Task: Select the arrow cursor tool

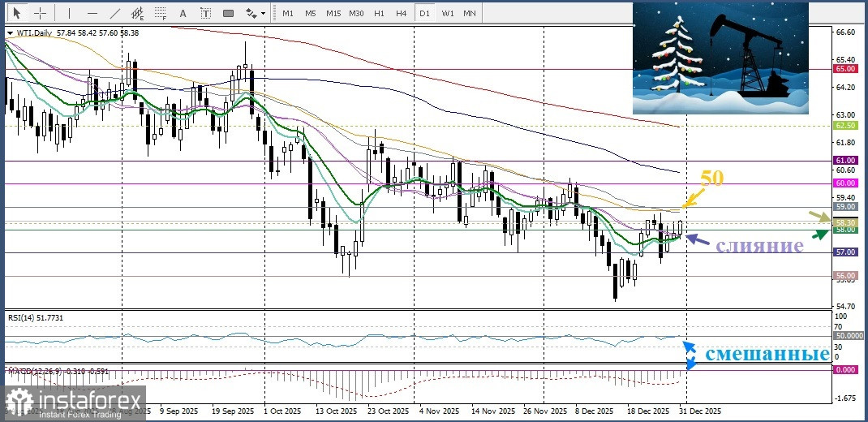Action: [17, 13]
